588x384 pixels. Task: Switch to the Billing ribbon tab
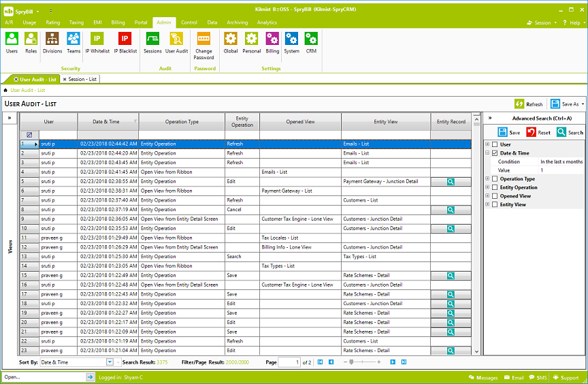tap(118, 22)
